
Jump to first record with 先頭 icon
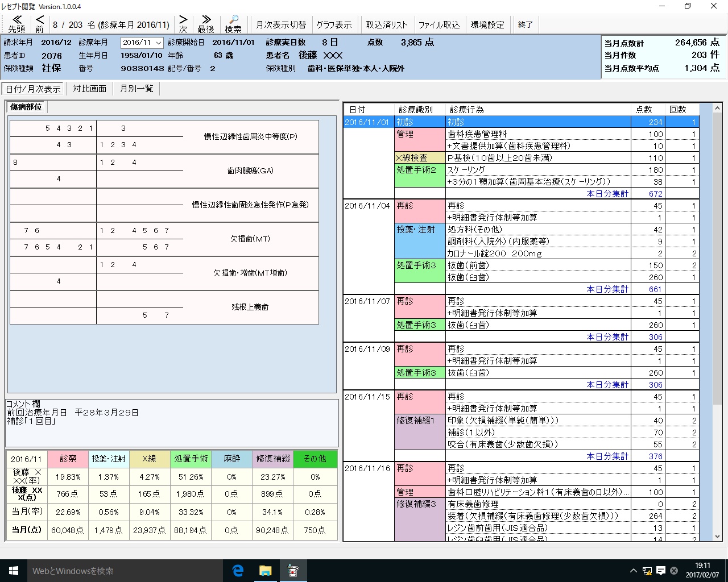click(16, 24)
